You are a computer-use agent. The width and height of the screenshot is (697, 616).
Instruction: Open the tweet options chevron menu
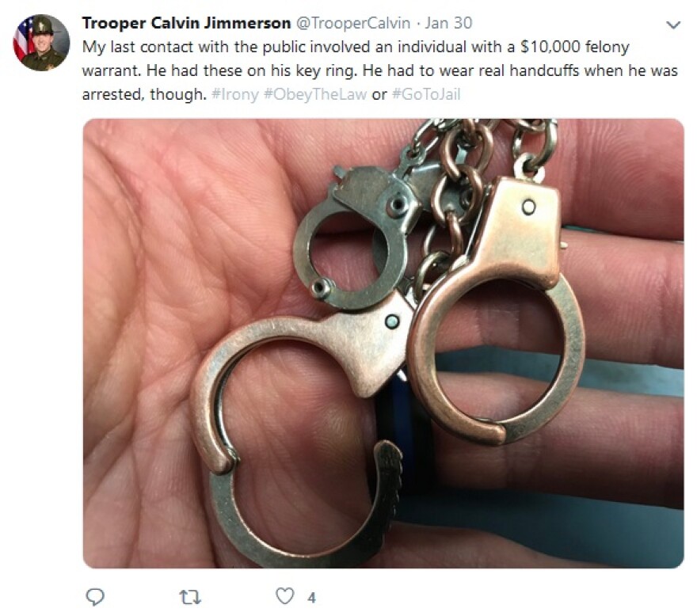674,25
